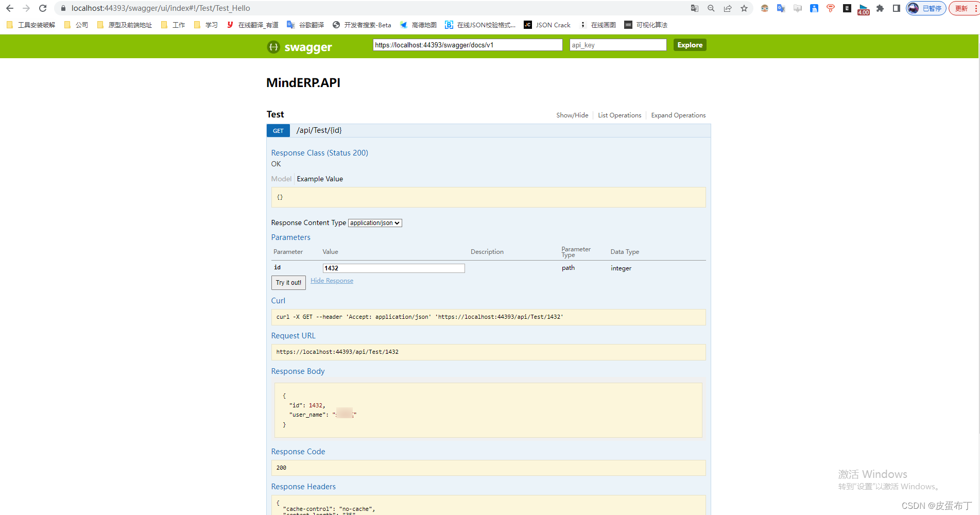Screen dimensions: 980x515
Task: Click the List Operations link
Action: coord(620,115)
